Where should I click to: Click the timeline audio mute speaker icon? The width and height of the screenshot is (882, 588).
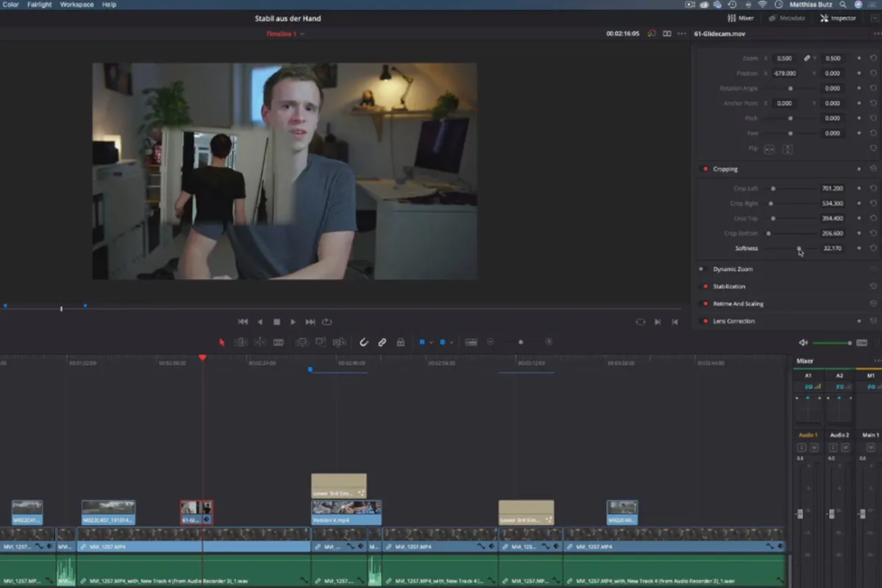(x=803, y=343)
